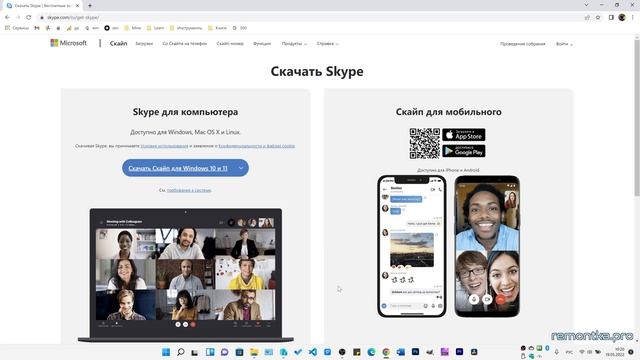
Task: Open the terms of use link
Action: point(164,146)
